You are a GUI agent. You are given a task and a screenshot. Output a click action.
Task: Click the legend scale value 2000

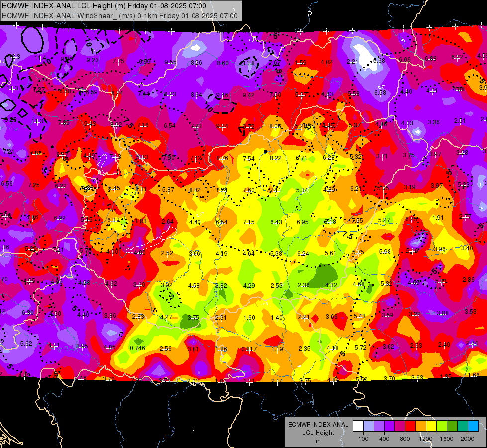(468, 439)
